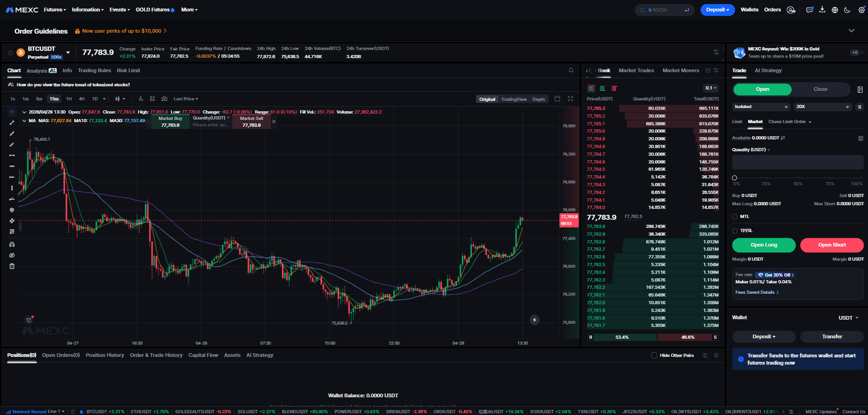Focus the Quantity (USDT) input field

coord(798,162)
